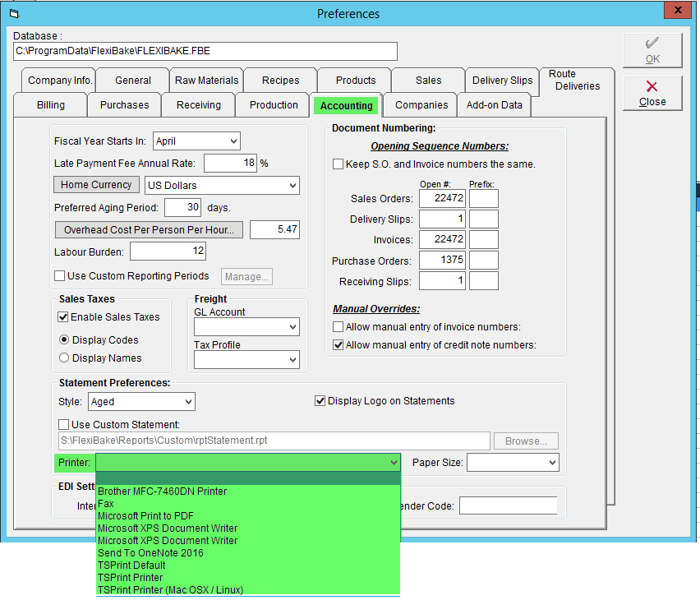Click Sales Orders Open # field
This screenshot has height=600, width=700.
pyautogui.click(x=442, y=198)
